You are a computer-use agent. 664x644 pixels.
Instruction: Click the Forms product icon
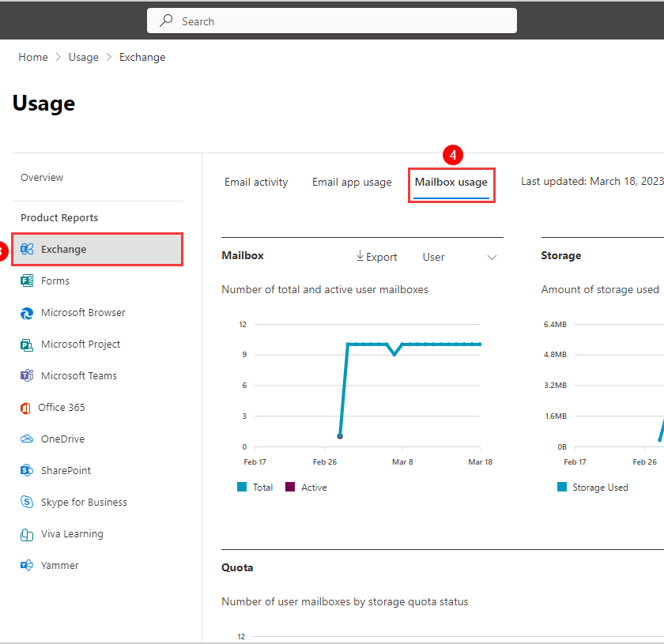[27, 281]
